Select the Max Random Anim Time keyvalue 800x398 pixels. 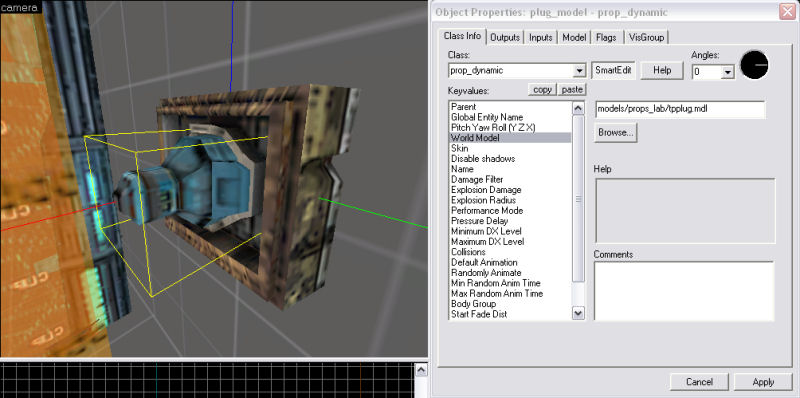click(509, 293)
